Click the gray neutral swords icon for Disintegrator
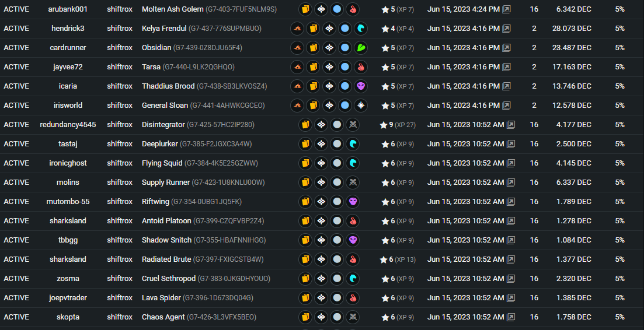This screenshot has width=644, height=330. click(353, 125)
